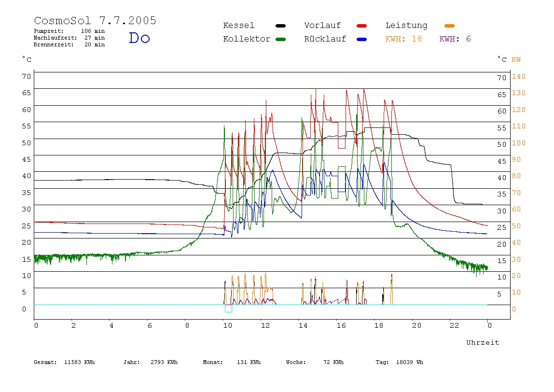
Task: Click the orange "130" power axis label
Action: point(519,93)
